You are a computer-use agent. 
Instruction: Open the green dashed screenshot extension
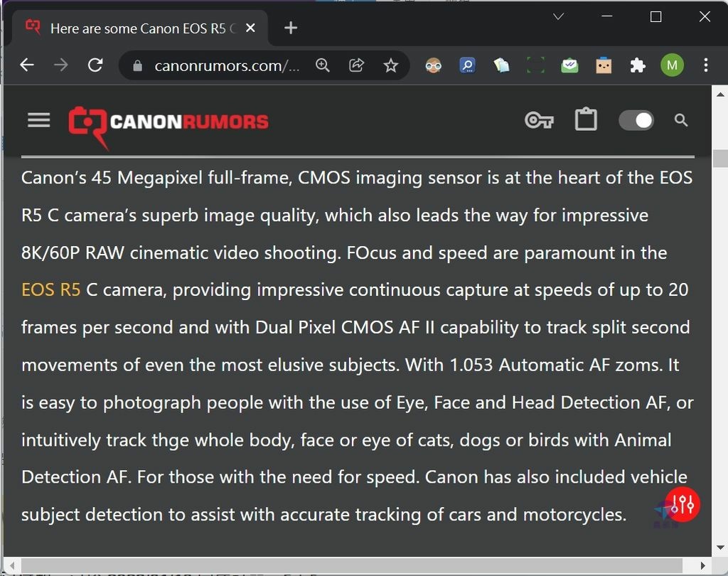point(535,65)
